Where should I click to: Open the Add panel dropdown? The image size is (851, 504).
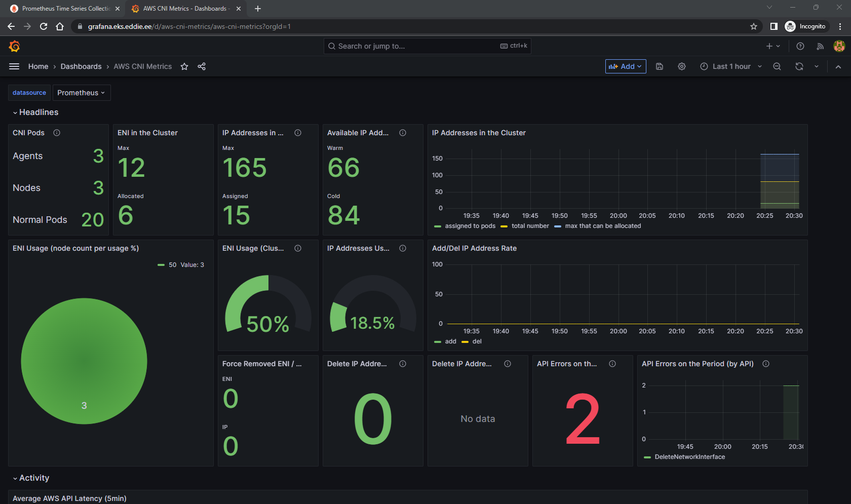tap(626, 66)
